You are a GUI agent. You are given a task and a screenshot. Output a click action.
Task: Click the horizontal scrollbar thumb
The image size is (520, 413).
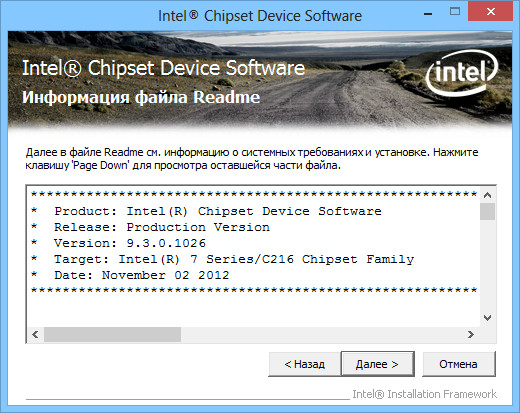point(113,334)
